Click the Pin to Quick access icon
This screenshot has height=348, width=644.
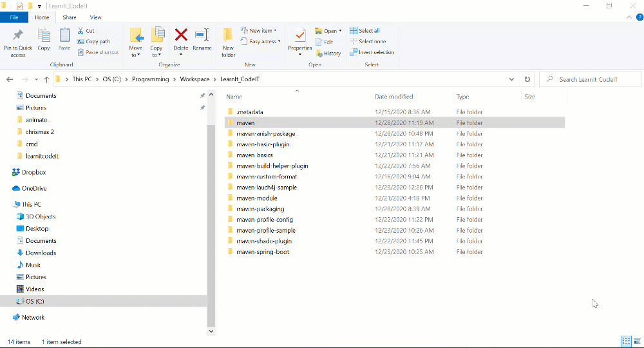click(18, 36)
